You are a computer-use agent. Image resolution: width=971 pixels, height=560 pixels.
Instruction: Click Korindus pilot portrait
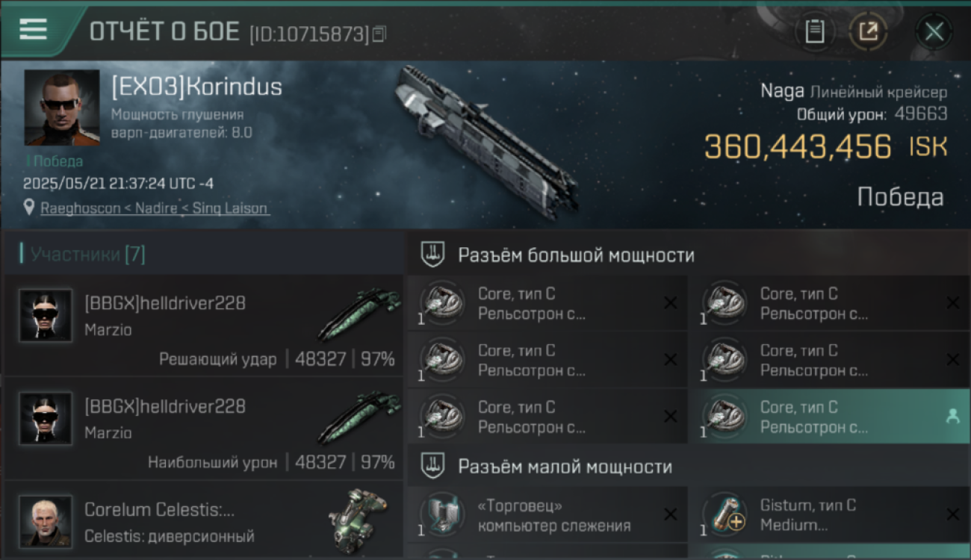tap(62, 108)
